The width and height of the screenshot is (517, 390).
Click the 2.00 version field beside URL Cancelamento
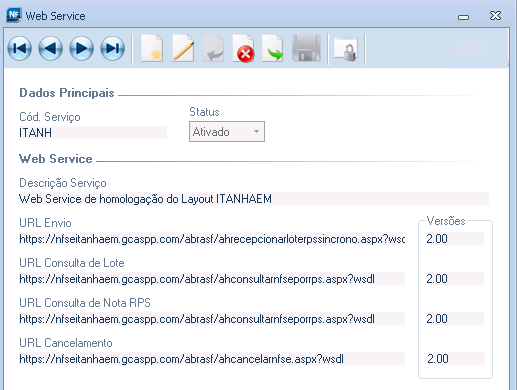point(455,359)
